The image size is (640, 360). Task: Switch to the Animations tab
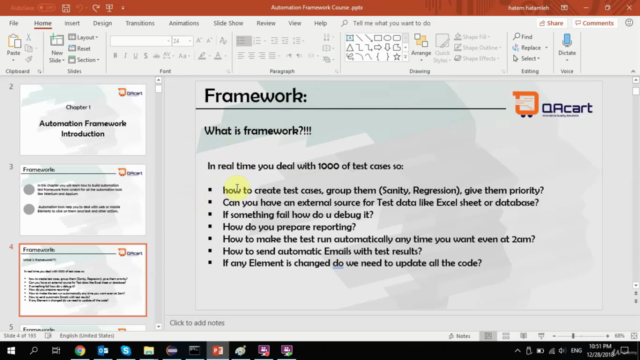(184, 23)
